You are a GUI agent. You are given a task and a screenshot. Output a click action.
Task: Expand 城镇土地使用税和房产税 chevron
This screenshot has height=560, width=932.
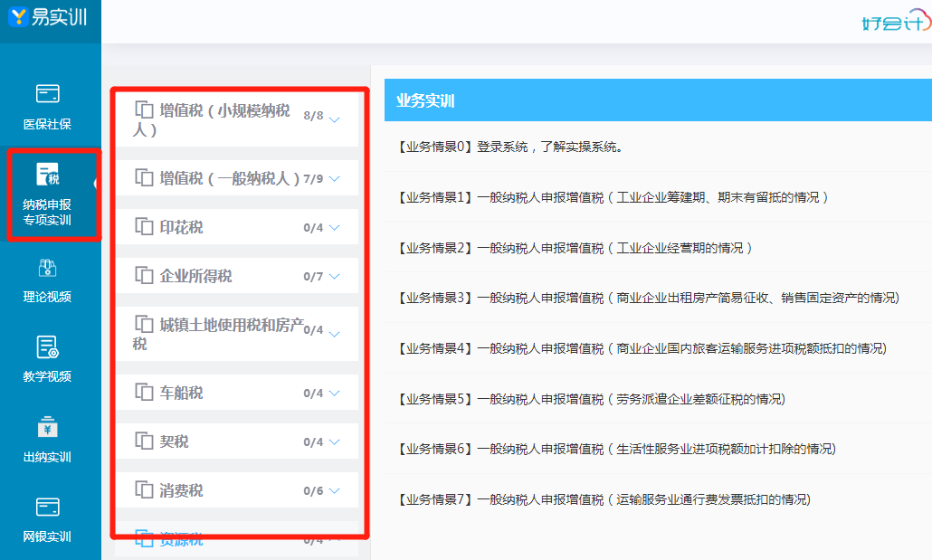335,334
